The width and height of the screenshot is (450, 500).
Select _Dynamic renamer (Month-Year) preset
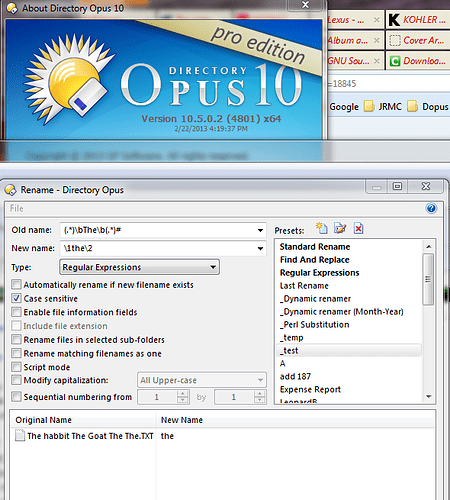click(x=342, y=312)
